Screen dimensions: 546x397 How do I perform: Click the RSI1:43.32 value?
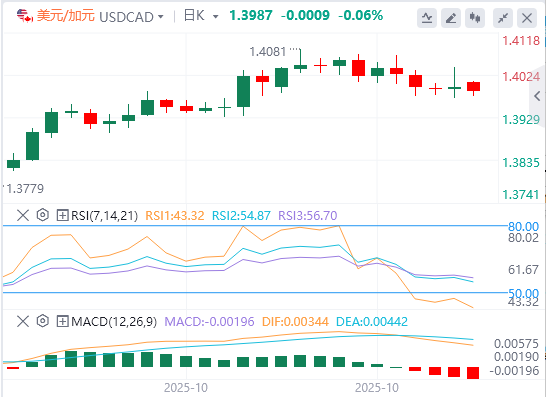174,216
